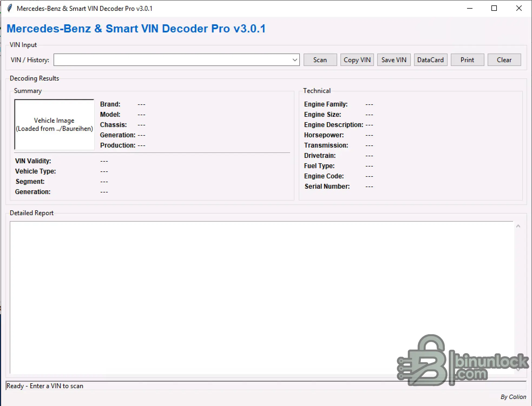Image resolution: width=532 pixels, height=406 pixels.
Task: Click the Detailed Report scrollbar up arrow
Action: (x=518, y=226)
